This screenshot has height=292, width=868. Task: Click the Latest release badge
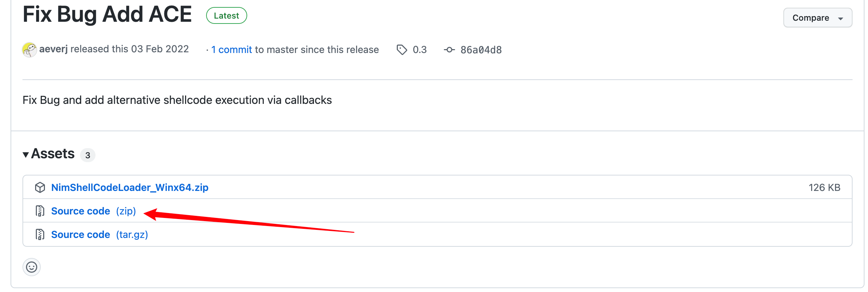click(226, 16)
